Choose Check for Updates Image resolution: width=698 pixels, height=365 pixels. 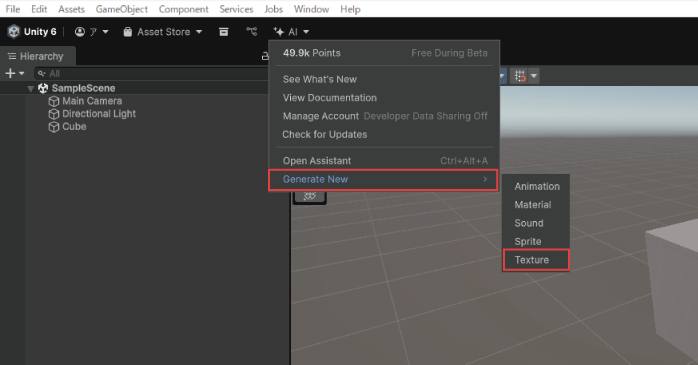(325, 134)
